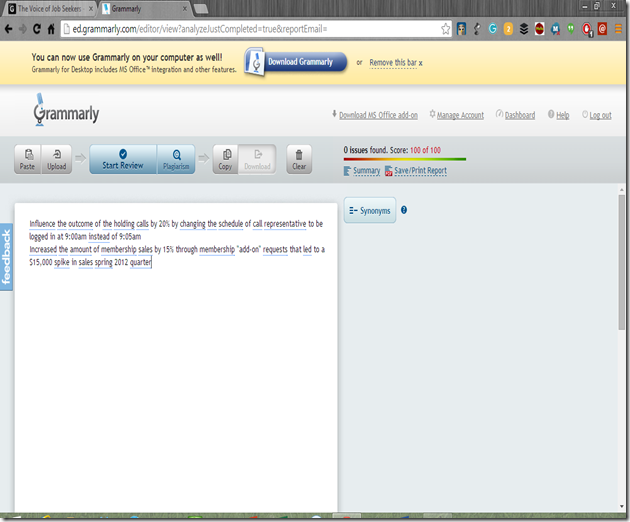
Task: Click the Grammarly G extension icon
Action: tap(493, 29)
